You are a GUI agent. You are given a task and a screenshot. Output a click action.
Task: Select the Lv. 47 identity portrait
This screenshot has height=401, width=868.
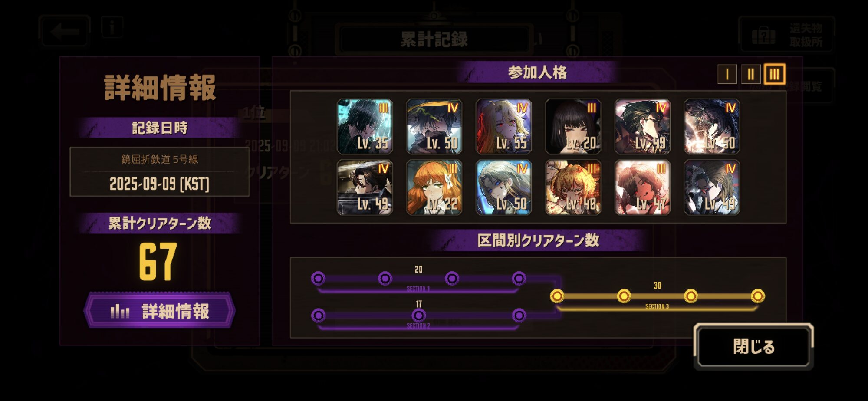(643, 187)
